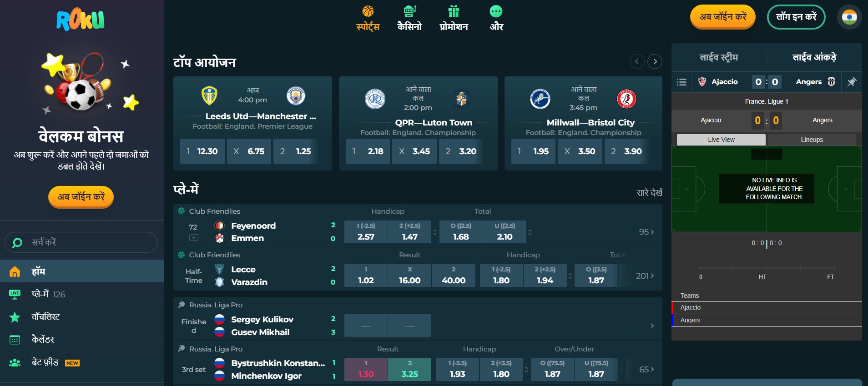Screen dimensions: 868x386
Task: Open the More (और) menu
Action: coord(496,18)
